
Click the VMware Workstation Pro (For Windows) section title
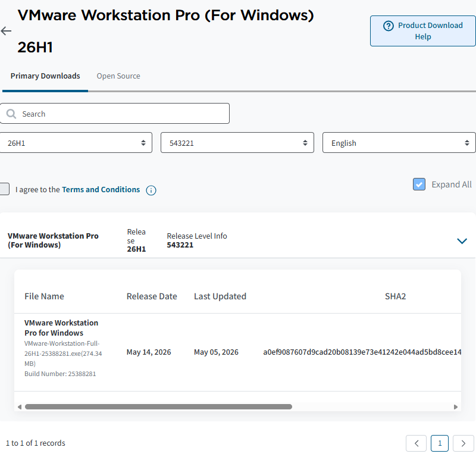(x=53, y=240)
